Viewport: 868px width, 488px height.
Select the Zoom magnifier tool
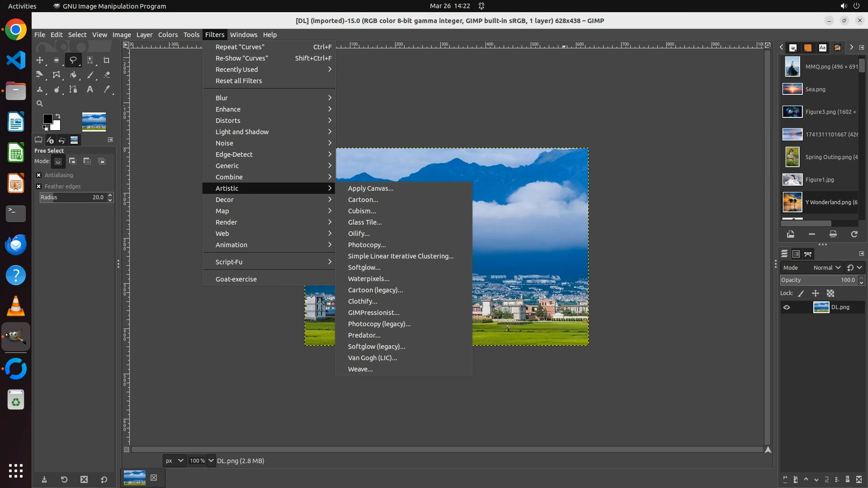(40, 103)
